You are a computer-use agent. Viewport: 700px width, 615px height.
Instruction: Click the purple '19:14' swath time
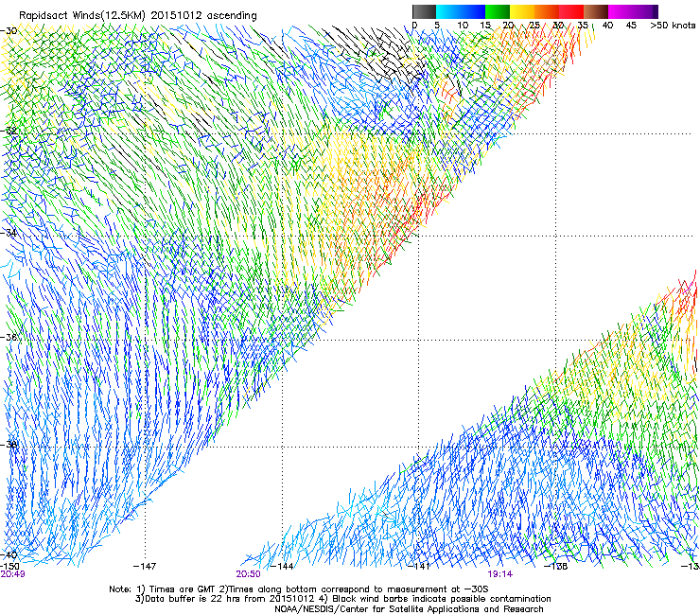coord(500,574)
